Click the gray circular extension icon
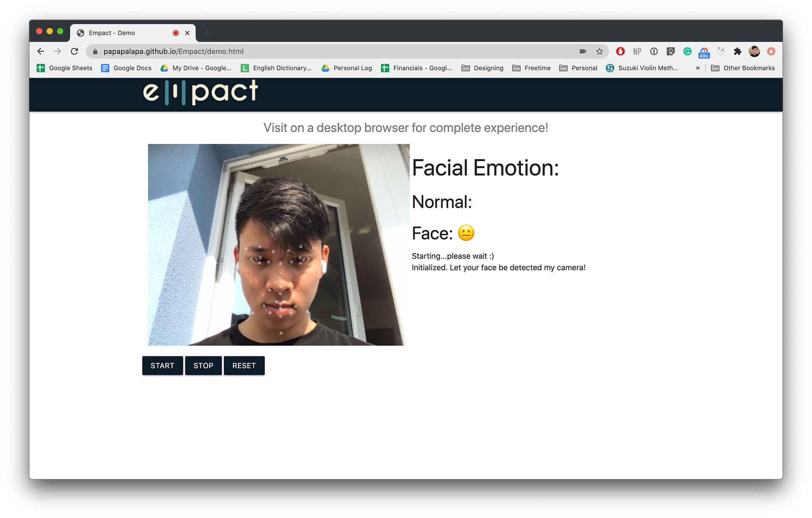Viewport: 812px width, 518px height. click(721, 51)
